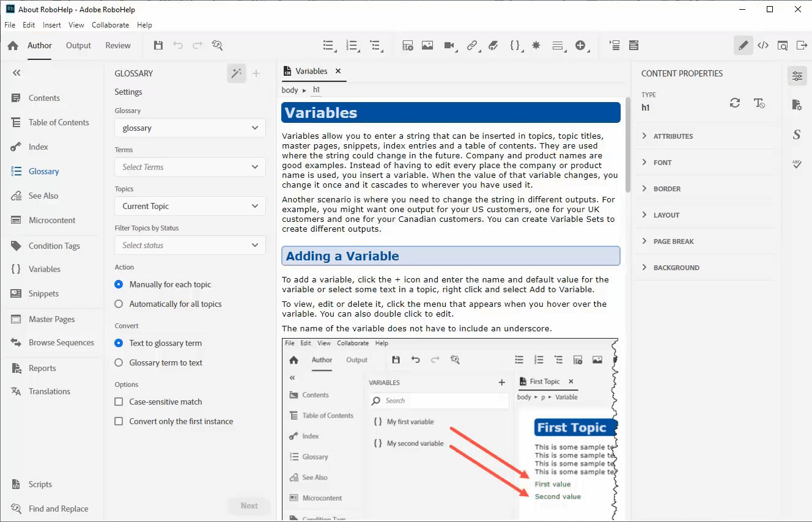The height and width of the screenshot is (522, 812).
Task: Open the Content Properties sliders icon
Action: coord(797,76)
